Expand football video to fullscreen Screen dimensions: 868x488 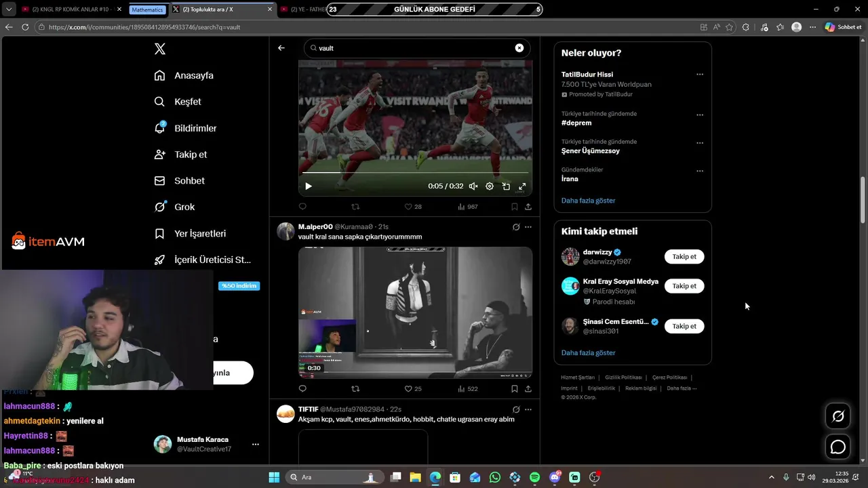point(522,186)
